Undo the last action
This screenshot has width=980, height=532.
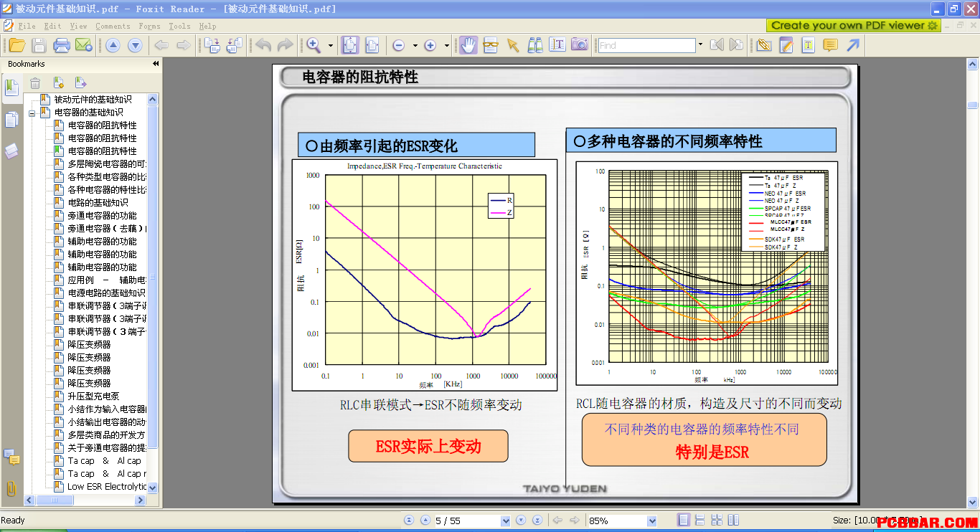click(x=263, y=45)
